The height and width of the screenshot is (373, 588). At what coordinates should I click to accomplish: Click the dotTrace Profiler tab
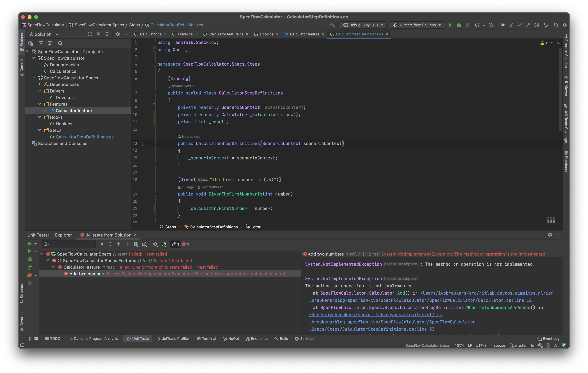tap(175, 338)
